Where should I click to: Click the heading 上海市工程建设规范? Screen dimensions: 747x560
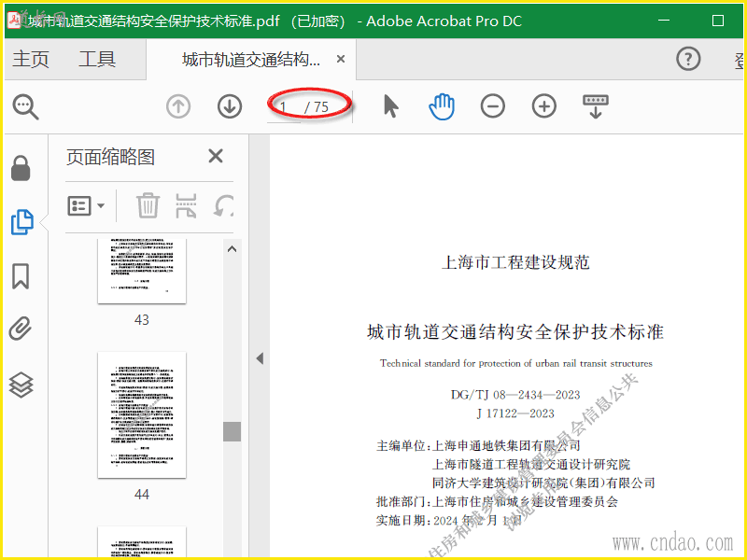(x=515, y=262)
